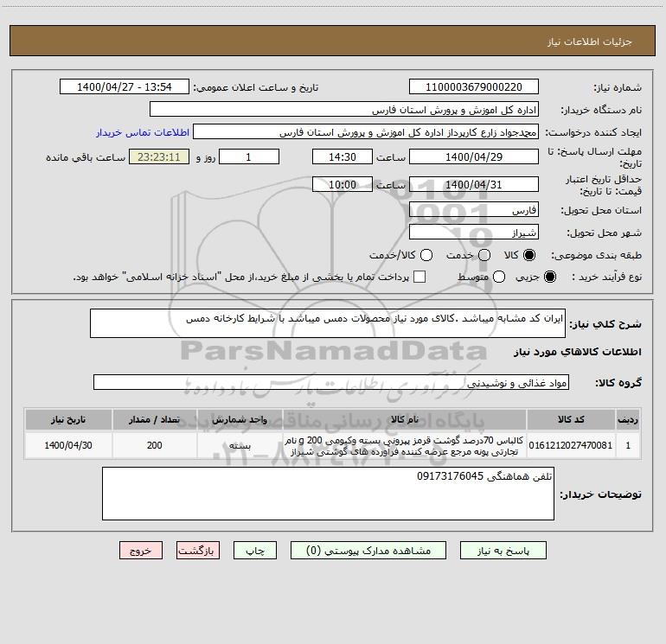The image size is (666, 644).
Task: Click the announcement date field 1400/04/27 - 13:54
Action: 124,86
